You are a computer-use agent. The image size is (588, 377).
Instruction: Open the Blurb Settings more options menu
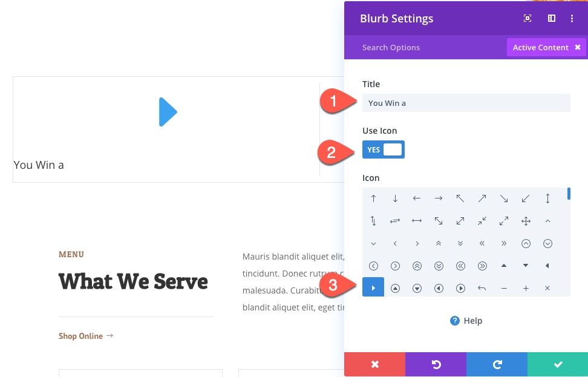572,18
